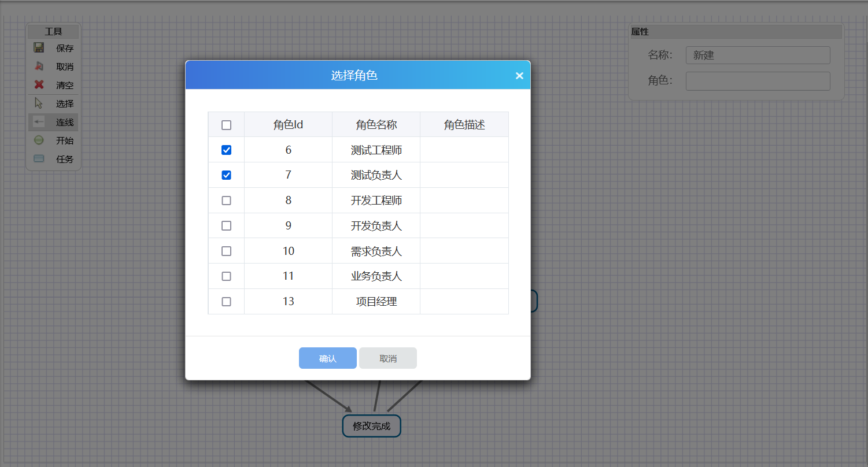This screenshot has height=467, width=868.
Task: Activate the Connect line (连线) arrow tool
Action: 39,122
